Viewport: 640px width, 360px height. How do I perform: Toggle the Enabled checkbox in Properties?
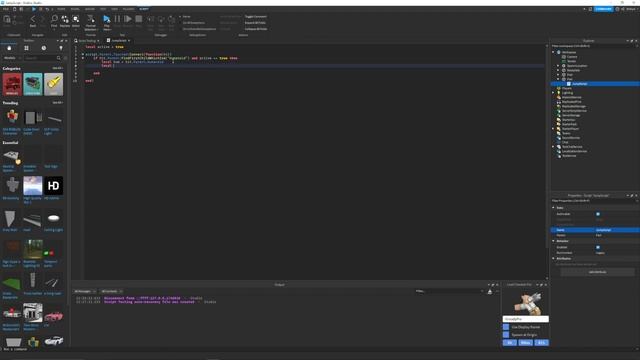point(598,247)
